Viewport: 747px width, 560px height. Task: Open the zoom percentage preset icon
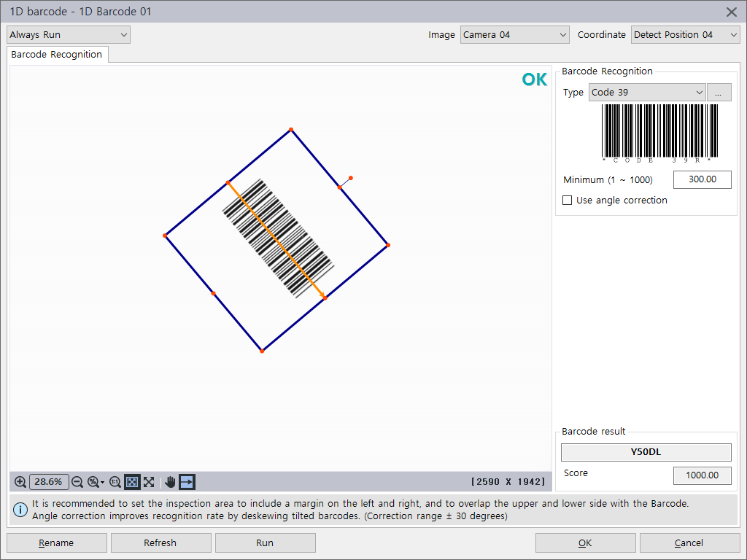pos(96,482)
